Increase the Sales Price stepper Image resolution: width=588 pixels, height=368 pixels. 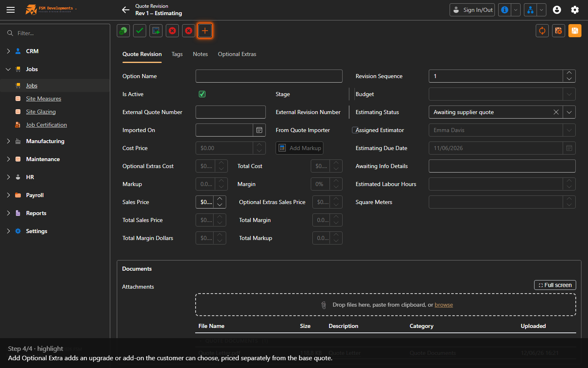220,199
